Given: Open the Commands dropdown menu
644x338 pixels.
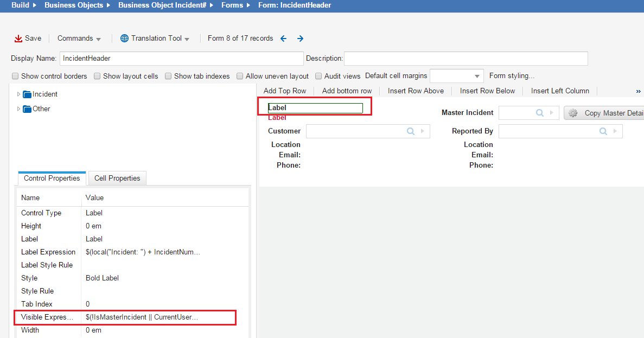Looking at the screenshot, I should coord(79,39).
